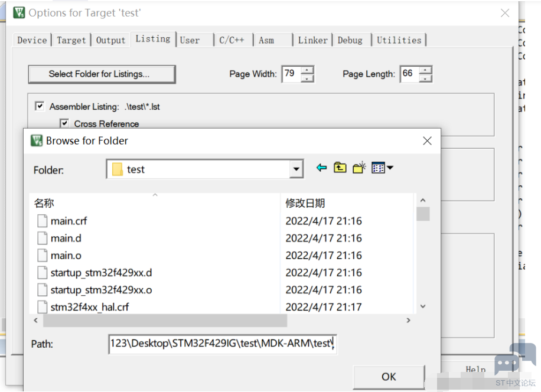The width and height of the screenshot is (541, 392).
Task: Click the file list scroll down arrow
Action: (423, 306)
